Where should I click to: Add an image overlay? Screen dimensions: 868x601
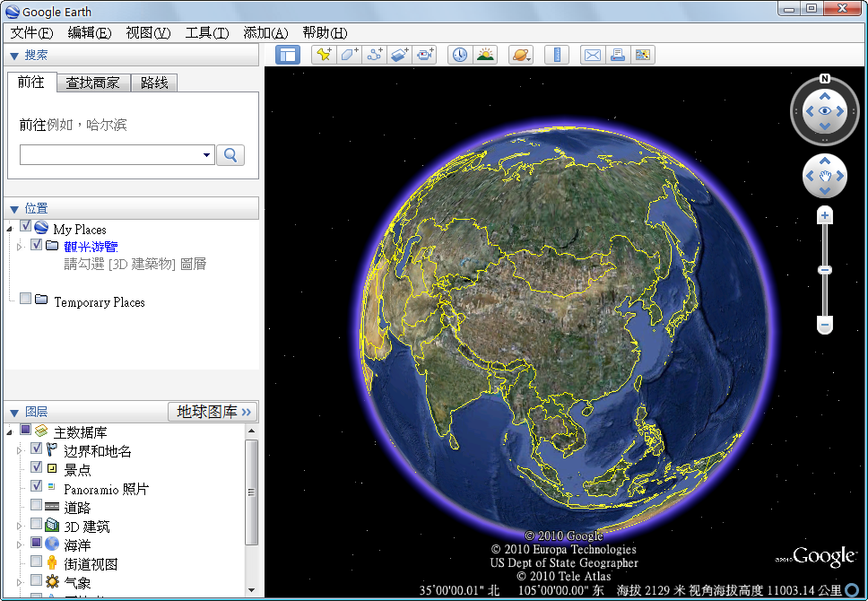pos(399,54)
